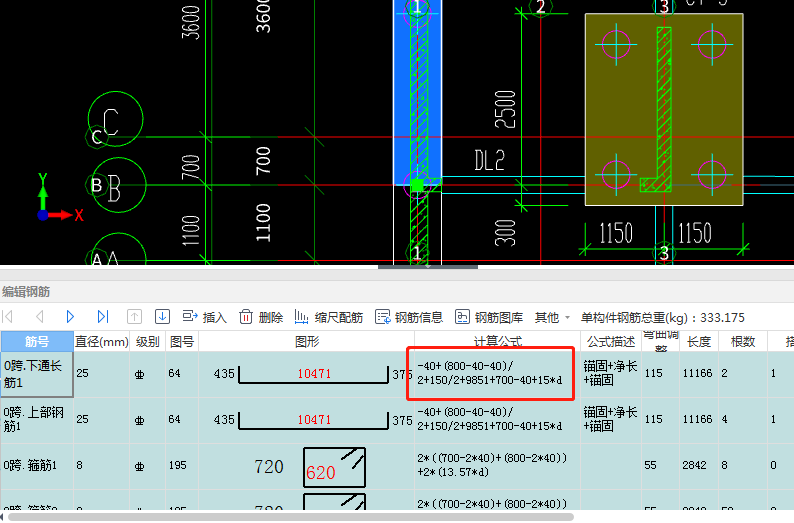Select the 级别 column header
The height and width of the screenshot is (523, 794).
coord(147,342)
